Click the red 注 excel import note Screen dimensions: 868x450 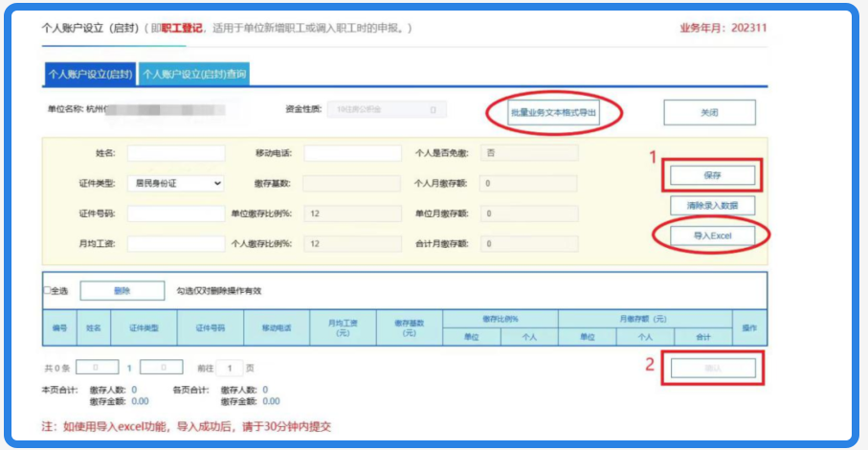coord(186,426)
